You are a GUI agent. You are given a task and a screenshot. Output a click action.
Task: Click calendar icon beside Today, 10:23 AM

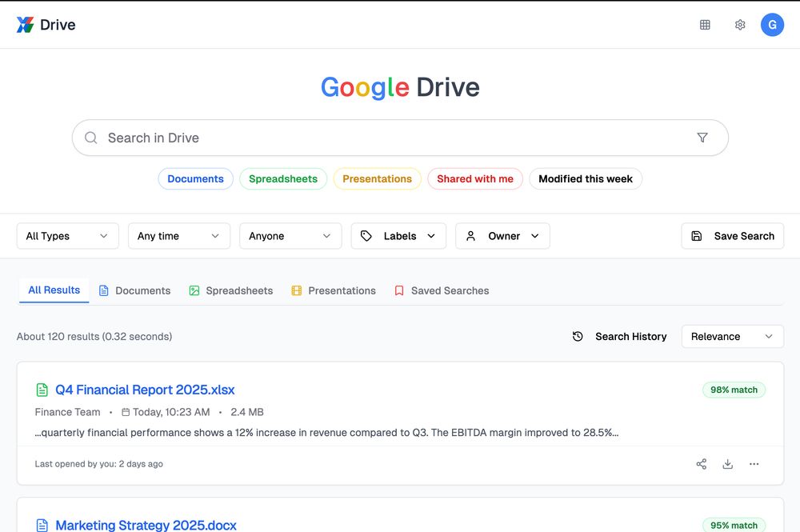[x=126, y=412]
